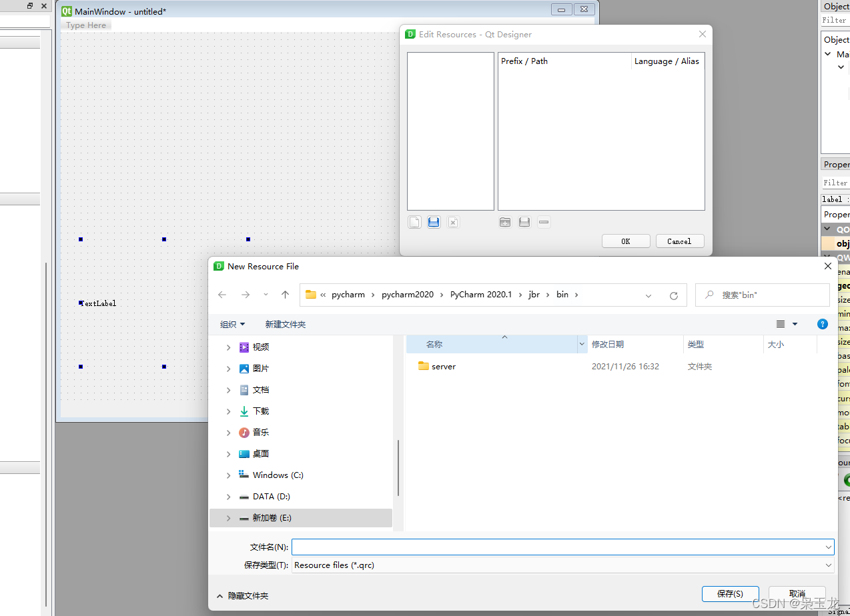Click the bin breadcrumb segment
The width and height of the screenshot is (850, 616).
tap(562, 294)
